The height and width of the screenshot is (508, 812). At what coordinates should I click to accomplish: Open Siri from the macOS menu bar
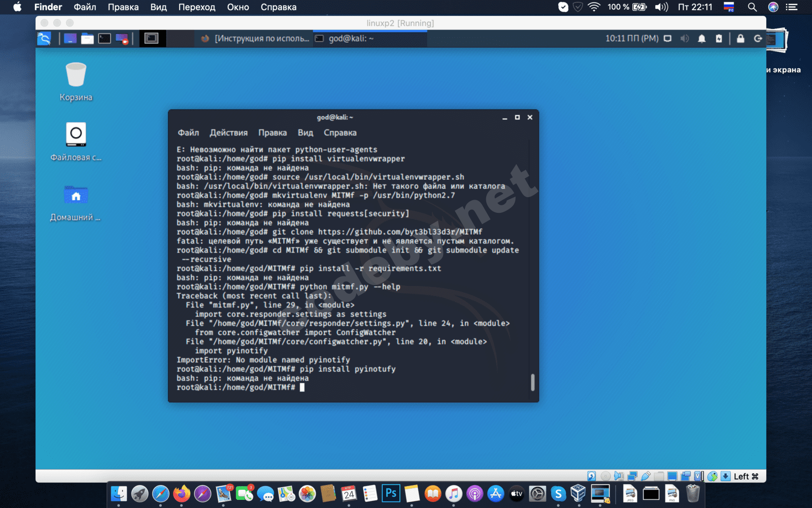click(773, 7)
